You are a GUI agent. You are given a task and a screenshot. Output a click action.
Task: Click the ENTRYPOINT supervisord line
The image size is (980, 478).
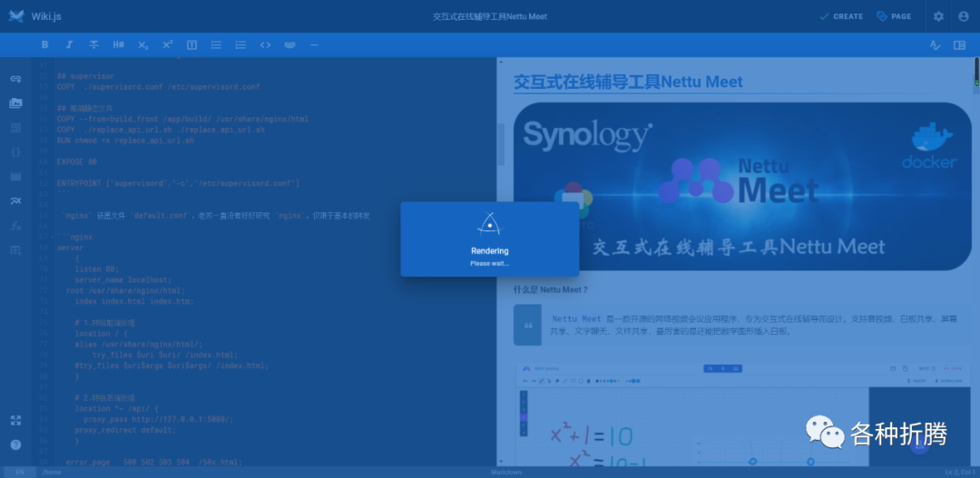tap(178, 183)
